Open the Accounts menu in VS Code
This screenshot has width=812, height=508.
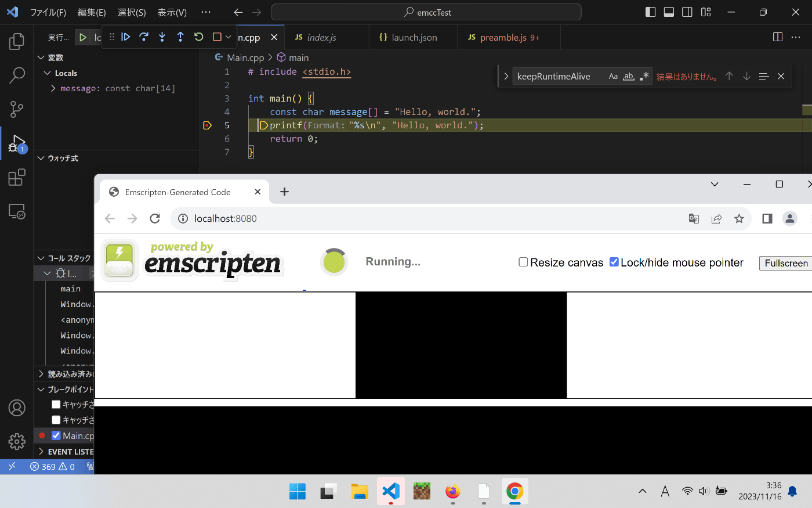(17, 408)
